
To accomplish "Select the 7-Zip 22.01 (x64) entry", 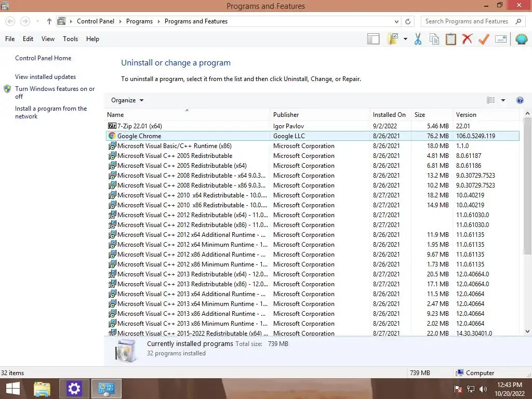I will coord(312,126).
